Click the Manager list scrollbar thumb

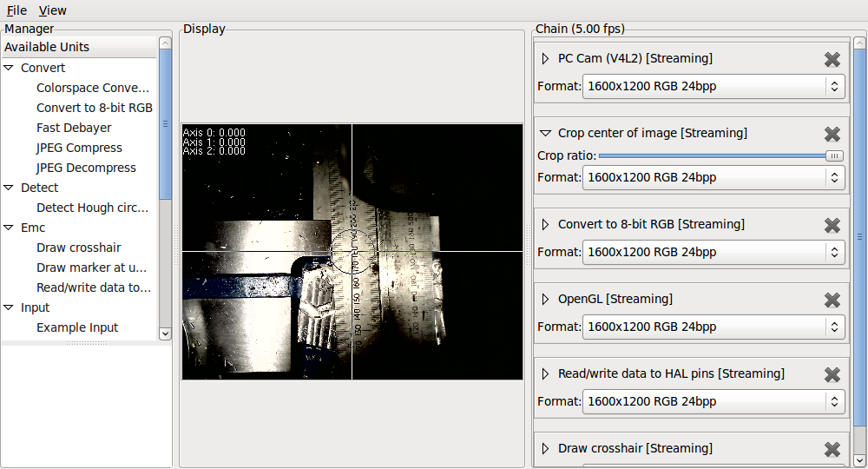[165, 124]
